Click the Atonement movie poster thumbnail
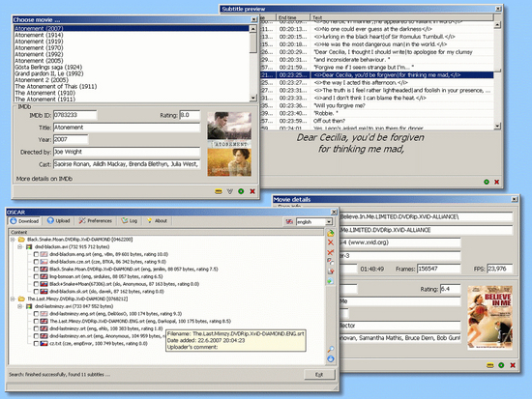The height and width of the screenshot is (399, 532). [229, 144]
